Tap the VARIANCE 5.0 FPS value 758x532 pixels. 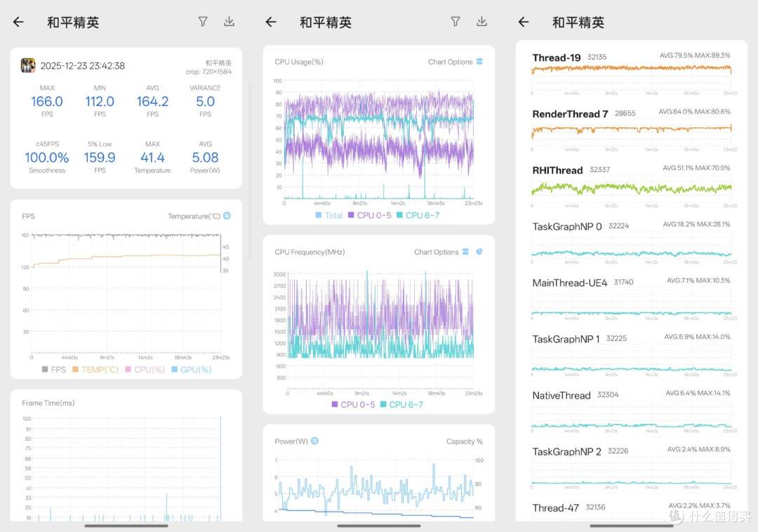(205, 101)
